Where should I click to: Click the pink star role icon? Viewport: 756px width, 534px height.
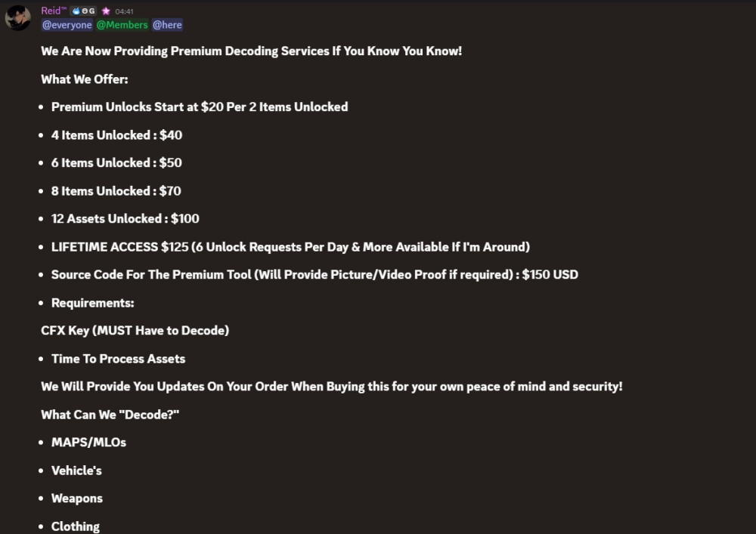pyautogui.click(x=106, y=11)
